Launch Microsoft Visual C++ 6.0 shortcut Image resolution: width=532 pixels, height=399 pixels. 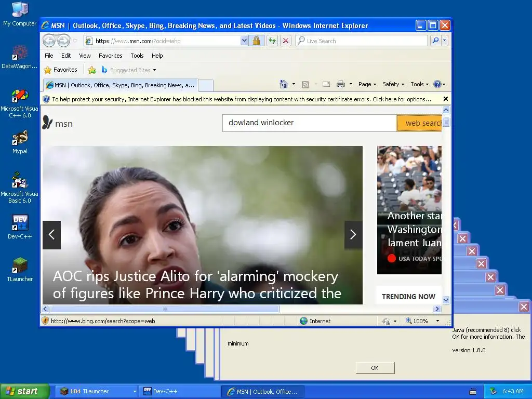pyautogui.click(x=20, y=103)
